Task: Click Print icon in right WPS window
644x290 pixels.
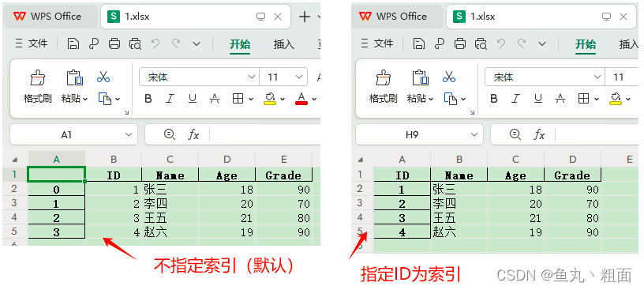Action: [460, 43]
